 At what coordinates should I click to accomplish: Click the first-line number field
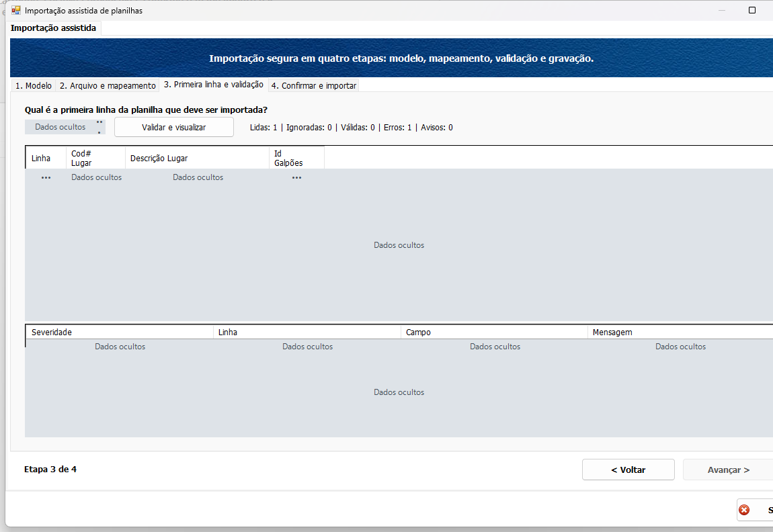pos(65,127)
